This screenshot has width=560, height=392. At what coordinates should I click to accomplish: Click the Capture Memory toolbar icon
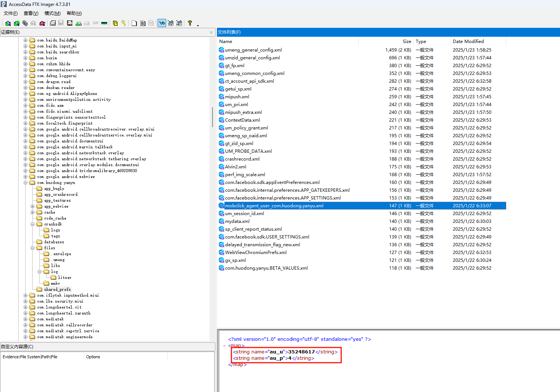104,23
